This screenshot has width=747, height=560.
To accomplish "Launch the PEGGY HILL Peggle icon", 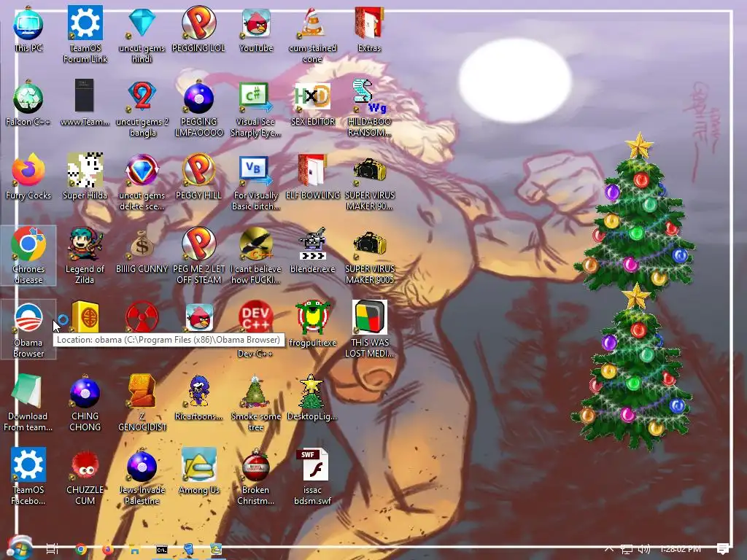I will [198, 176].
